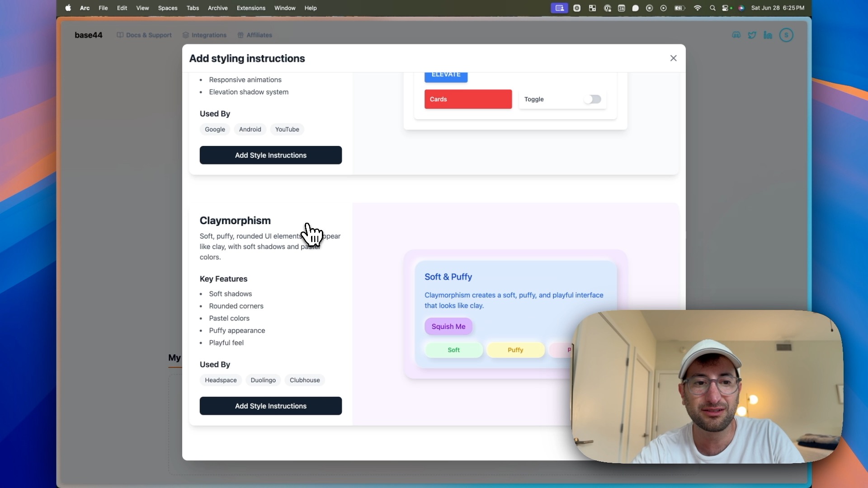
Task: Open Spotlight search in the menu bar
Action: pyautogui.click(x=713, y=8)
